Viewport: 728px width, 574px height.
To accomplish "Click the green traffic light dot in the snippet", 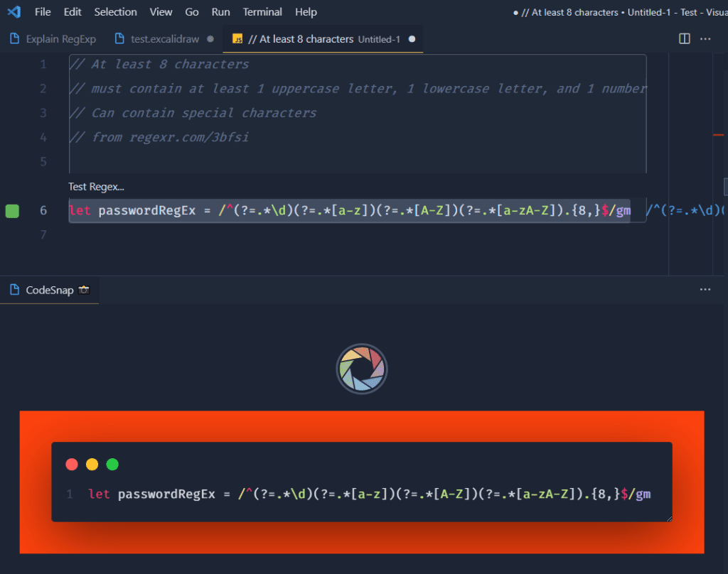I will [x=112, y=464].
